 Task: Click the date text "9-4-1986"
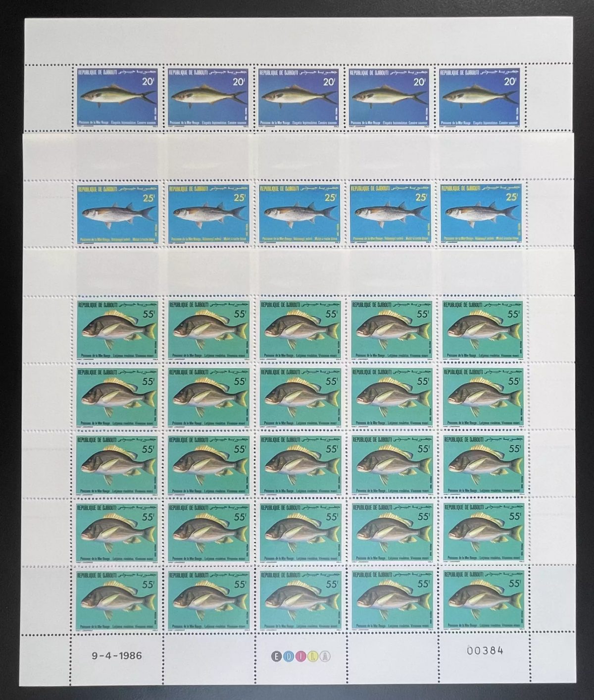coord(117,656)
